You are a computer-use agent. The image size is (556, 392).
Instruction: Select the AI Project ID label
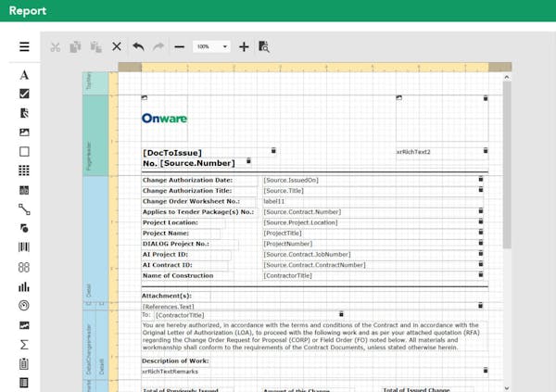pos(186,255)
